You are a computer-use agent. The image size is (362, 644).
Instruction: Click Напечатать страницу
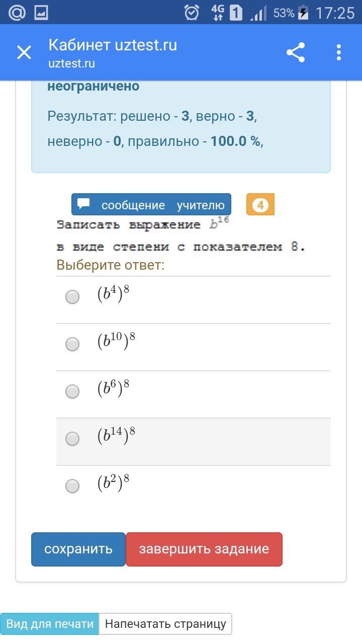165,624
